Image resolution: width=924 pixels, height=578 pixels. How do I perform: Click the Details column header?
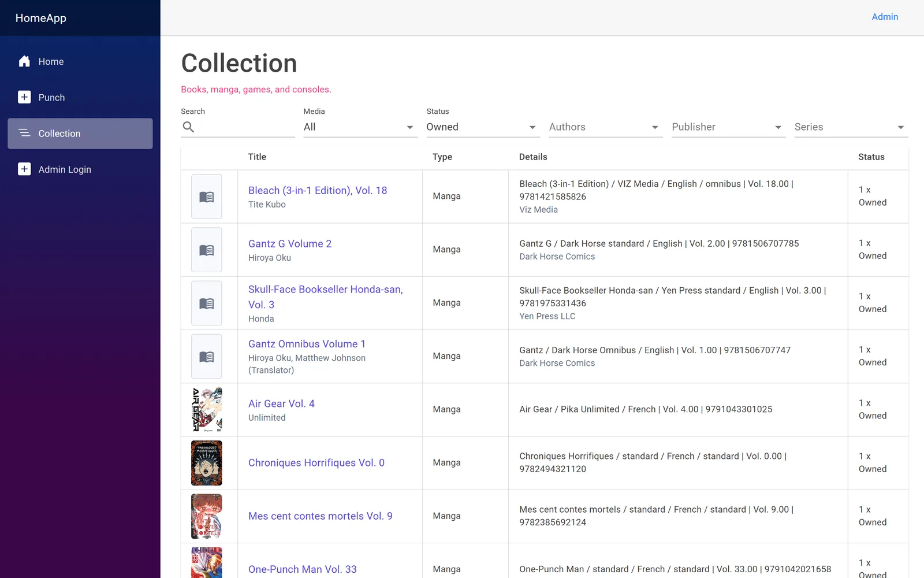[x=533, y=157]
